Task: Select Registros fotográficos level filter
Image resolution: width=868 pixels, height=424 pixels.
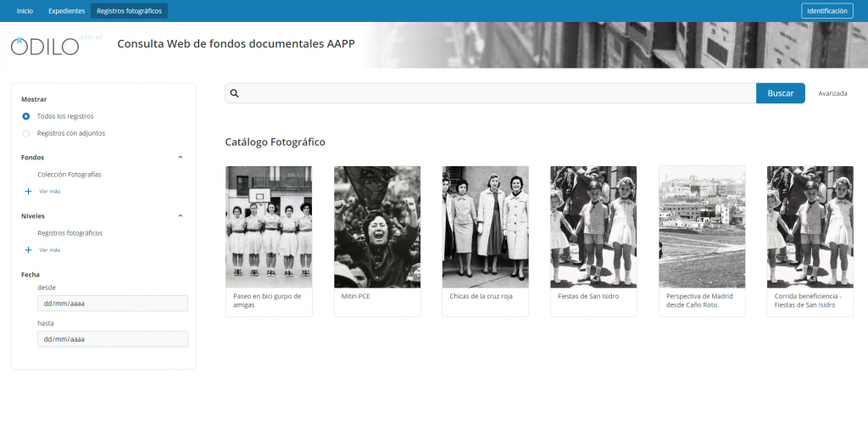Action: (70, 233)
